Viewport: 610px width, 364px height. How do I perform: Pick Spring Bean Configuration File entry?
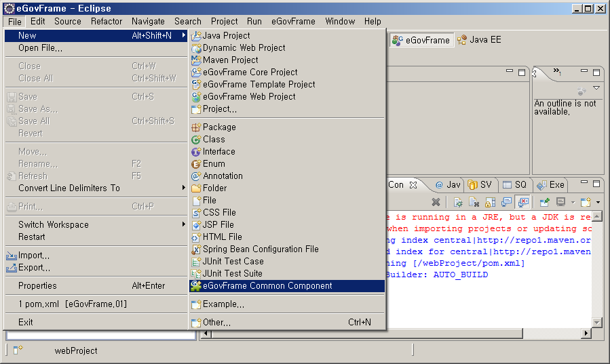click(x=260, y=249)
